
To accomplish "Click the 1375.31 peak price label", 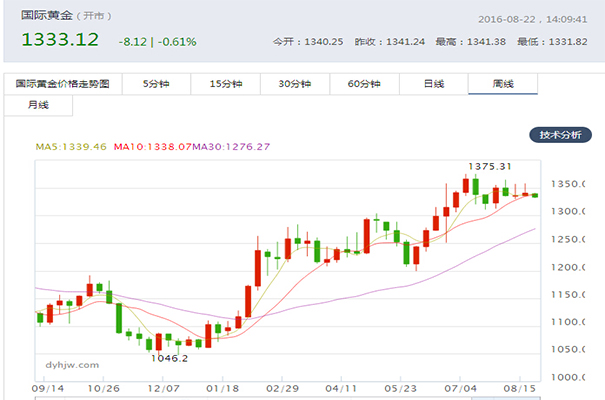I will coord(491,166).
